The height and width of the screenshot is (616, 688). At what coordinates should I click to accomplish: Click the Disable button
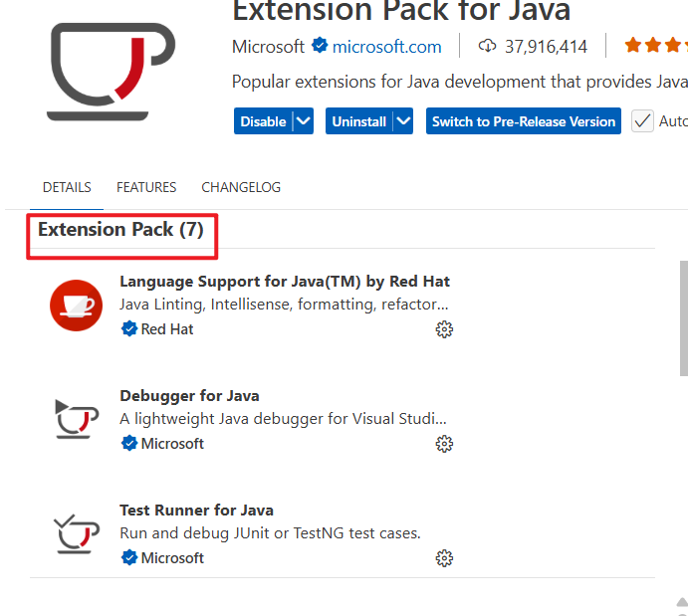(x=263, y=121)
